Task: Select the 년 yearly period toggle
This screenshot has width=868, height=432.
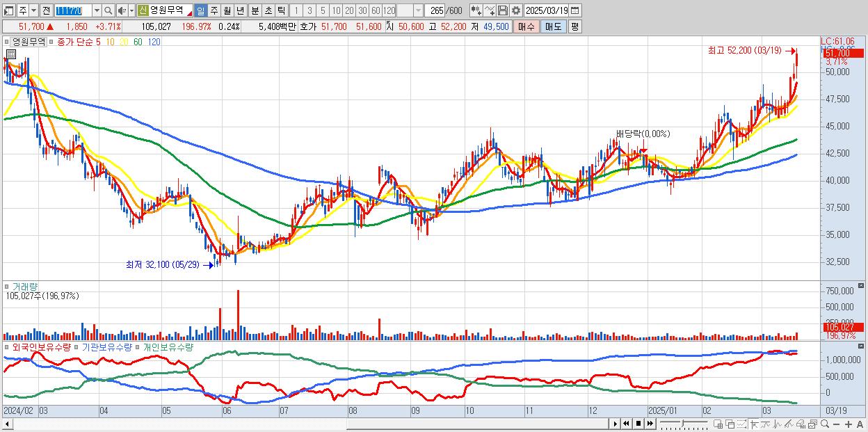Action: pos(240,10)
